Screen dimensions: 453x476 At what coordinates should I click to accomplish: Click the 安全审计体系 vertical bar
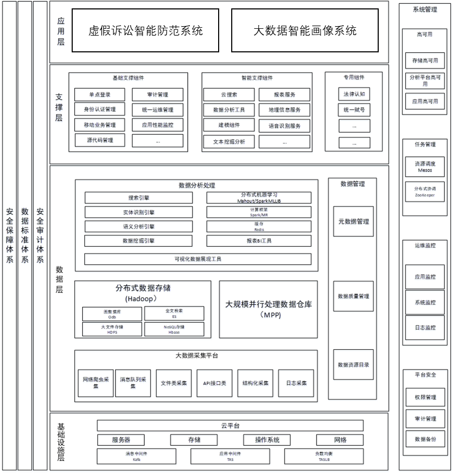click(x=40, y=236)
